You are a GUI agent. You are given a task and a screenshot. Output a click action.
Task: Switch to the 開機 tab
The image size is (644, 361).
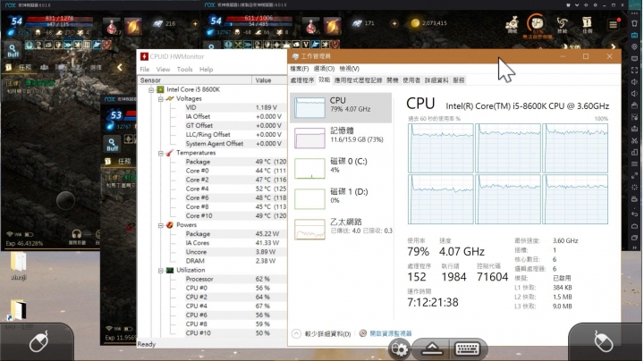[393, 80]
